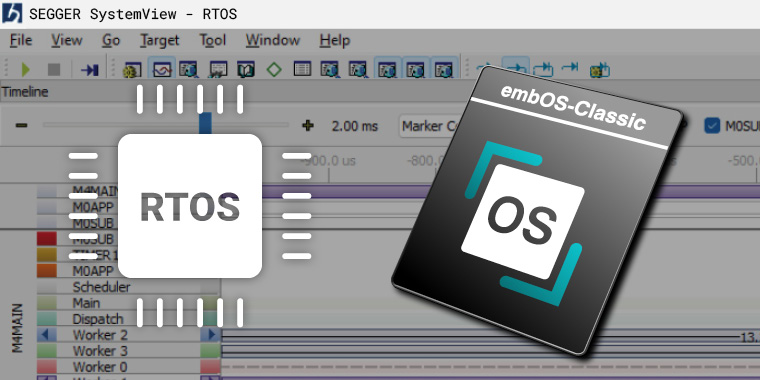Toggle the highlighted Timeline window icon
The height and width of the screenshot is (380, 760).
(x=162, y=69)
